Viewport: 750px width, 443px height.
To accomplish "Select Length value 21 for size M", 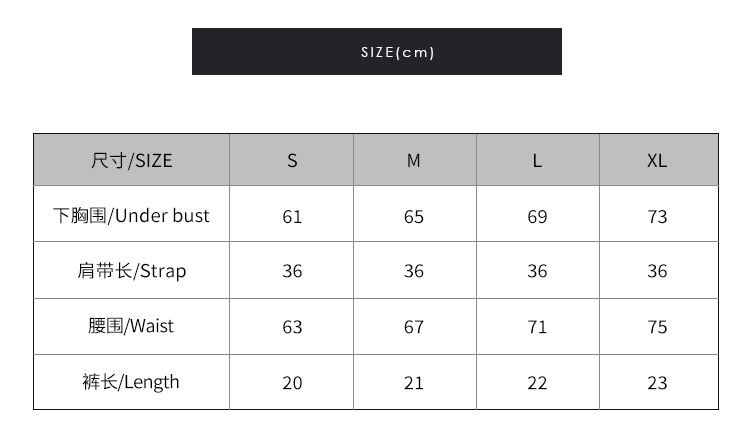I will coord(414,383).
